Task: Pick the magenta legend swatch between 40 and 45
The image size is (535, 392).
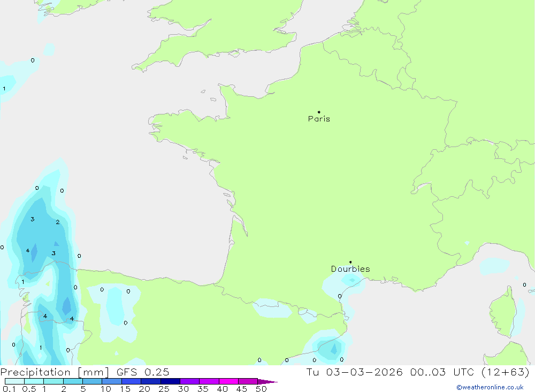Action: point(228,381)
